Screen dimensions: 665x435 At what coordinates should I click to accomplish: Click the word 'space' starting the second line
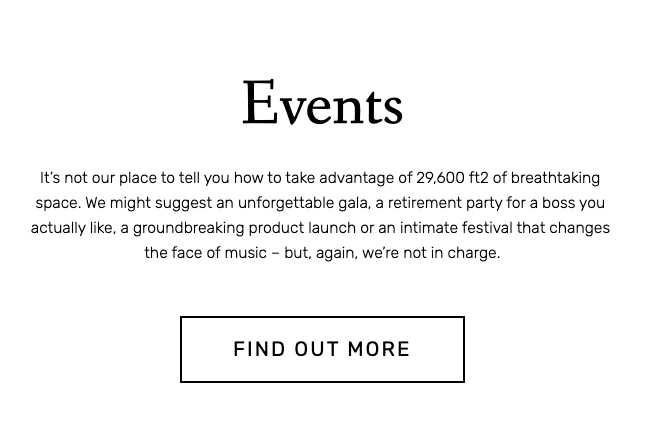coord(58,203)
